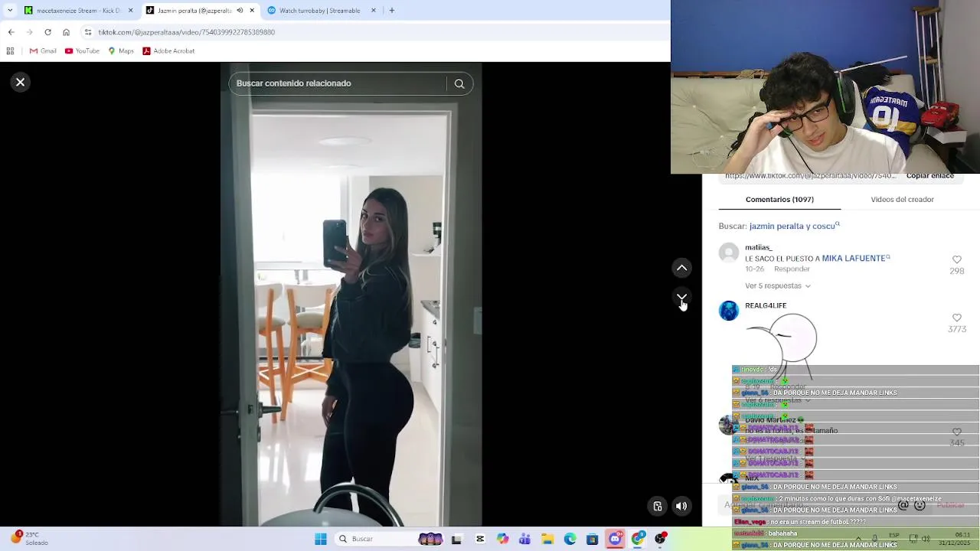Open the matiias_ profile avatar

(x=729, y=253)
